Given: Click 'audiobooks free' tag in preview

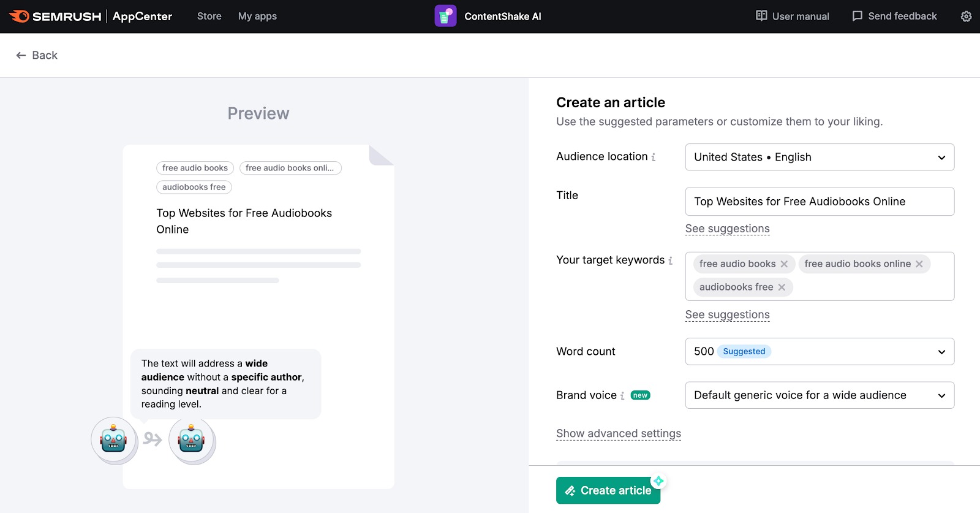Looking at the screenshot, I should pyautogui.click(x=194, y=187).
